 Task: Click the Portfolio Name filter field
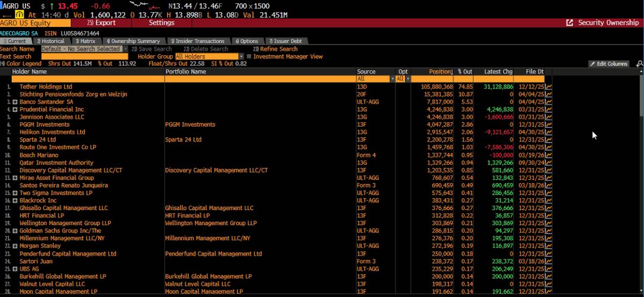pos(260,79)
